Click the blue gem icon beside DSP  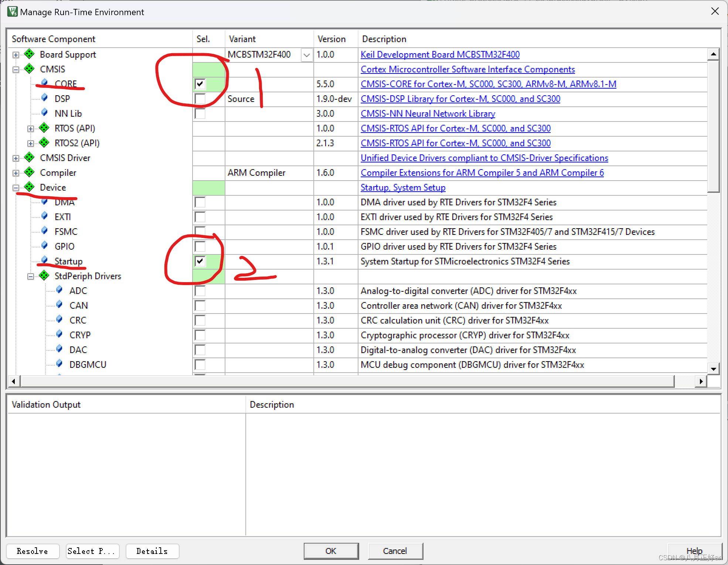coord(44,98)
